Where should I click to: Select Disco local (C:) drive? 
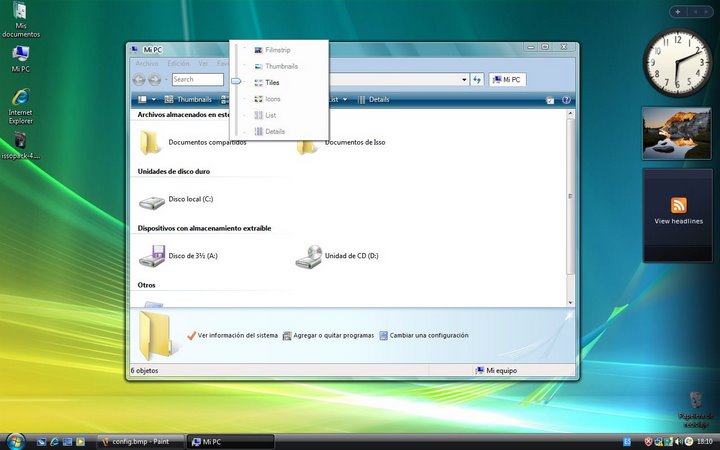[x=176, y=200]
